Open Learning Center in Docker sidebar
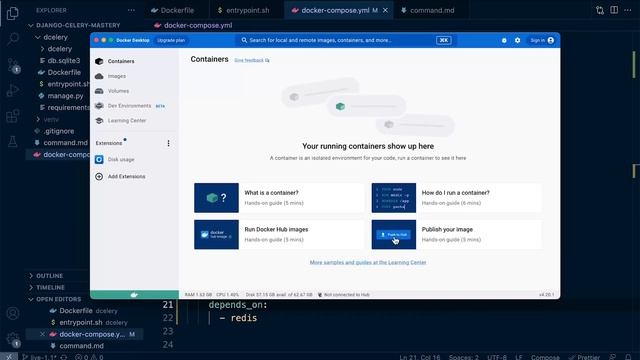 tap(127, 121)
